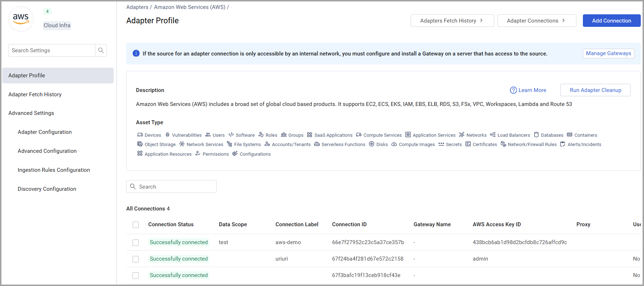644x286 pixels.
Task: Click the Application Services icon
Action: click(x=408, y=135)
